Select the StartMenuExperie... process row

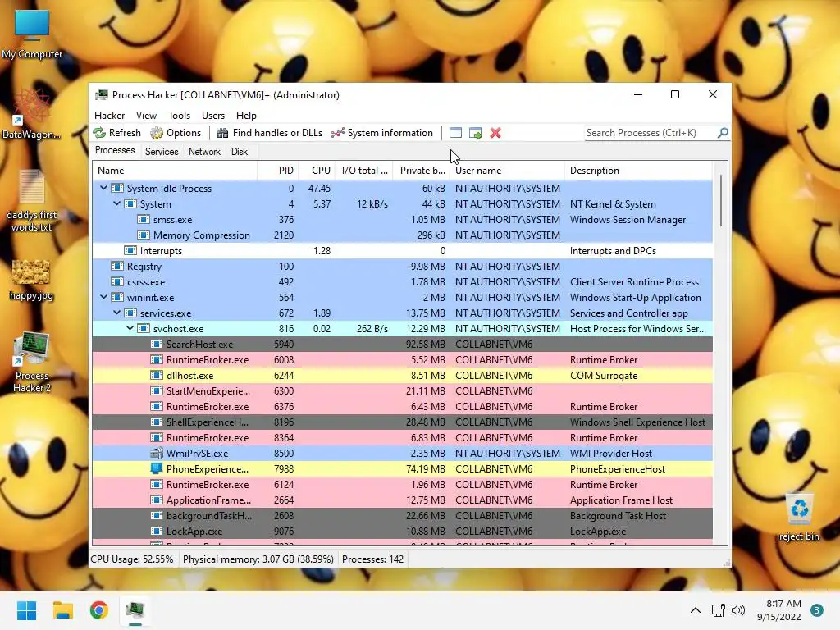[x=402, y=391]
